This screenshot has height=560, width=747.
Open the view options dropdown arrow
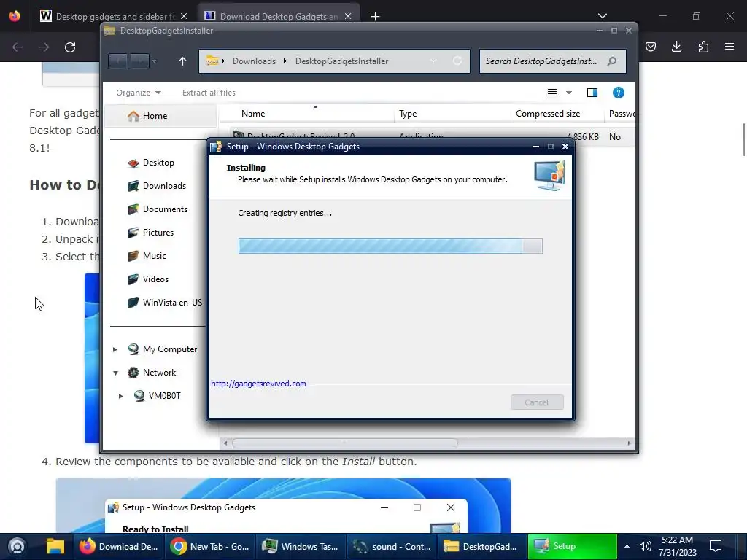click(569, 93)
